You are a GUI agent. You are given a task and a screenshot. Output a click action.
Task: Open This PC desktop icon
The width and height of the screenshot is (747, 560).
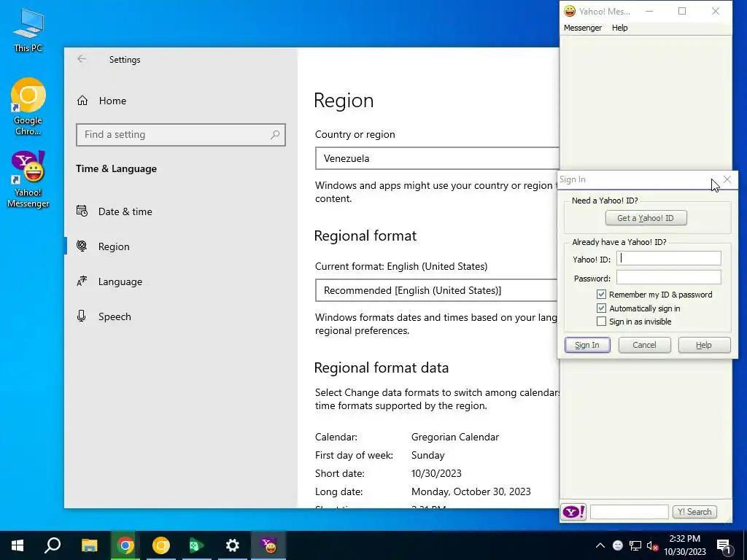coord(28,31)
